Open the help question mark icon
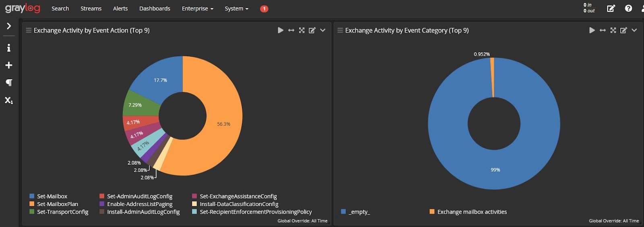644x227 pixels. pyautogui.click(x=628, y=8)
